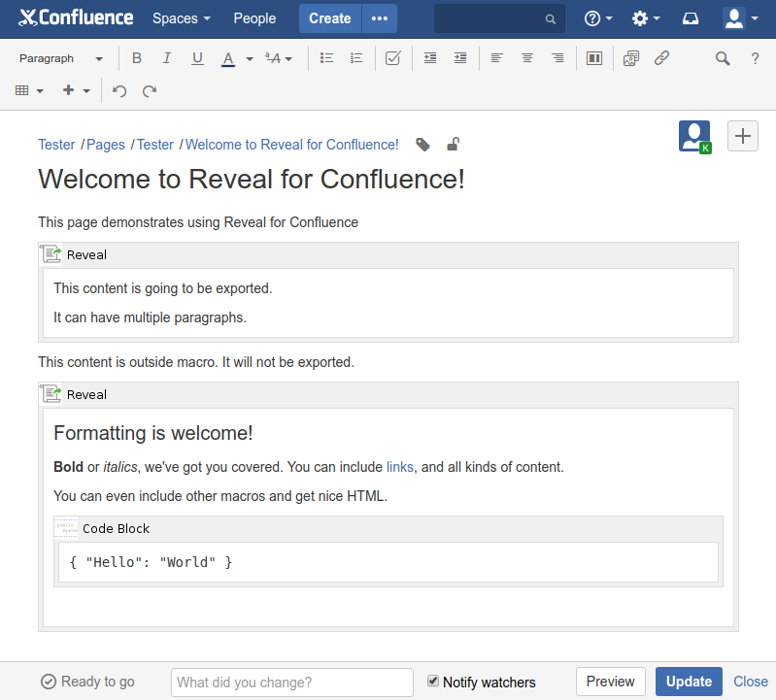
Task: Insert a bullet list
Action: click(327, 58)
